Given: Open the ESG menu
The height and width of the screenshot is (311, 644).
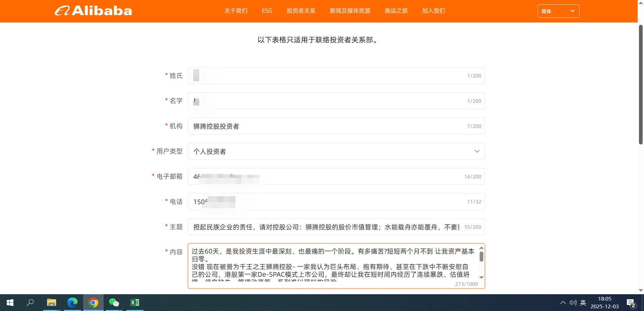Looking at the screenshot, I should (x=267, y=11).
